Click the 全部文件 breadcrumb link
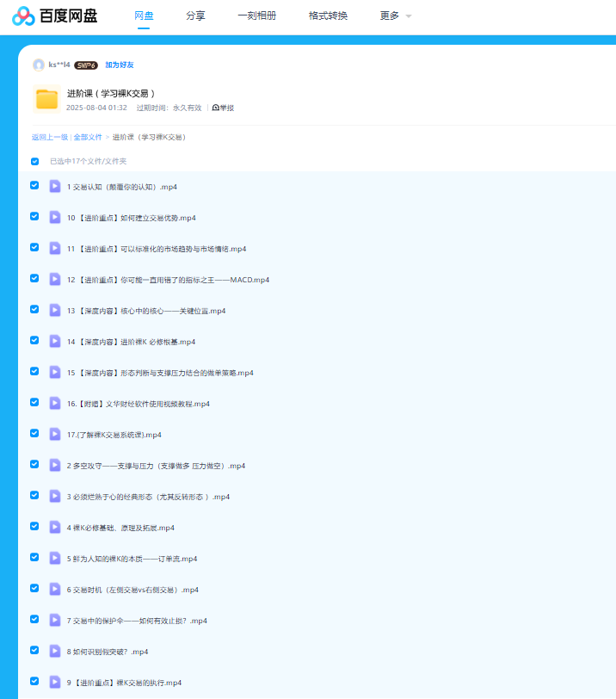The image size is (616, 699). click(x=88, y=138)
